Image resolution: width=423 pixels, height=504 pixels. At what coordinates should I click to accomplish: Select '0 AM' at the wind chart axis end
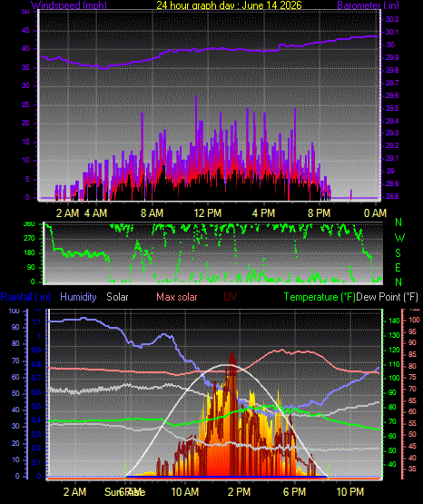click(375, 213)
